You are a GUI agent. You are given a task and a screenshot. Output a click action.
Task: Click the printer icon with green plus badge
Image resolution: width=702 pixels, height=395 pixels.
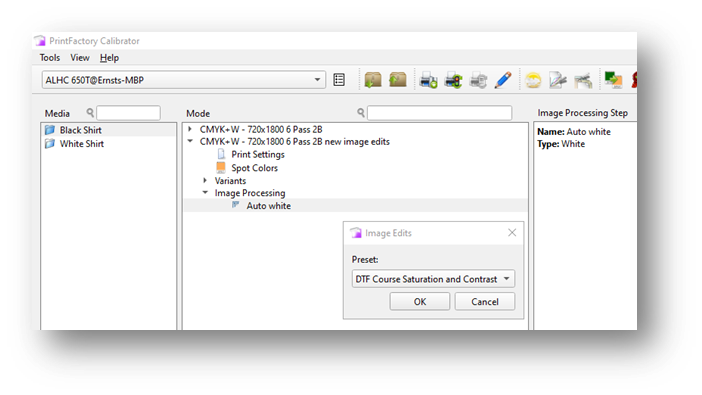tap(428, 81)
